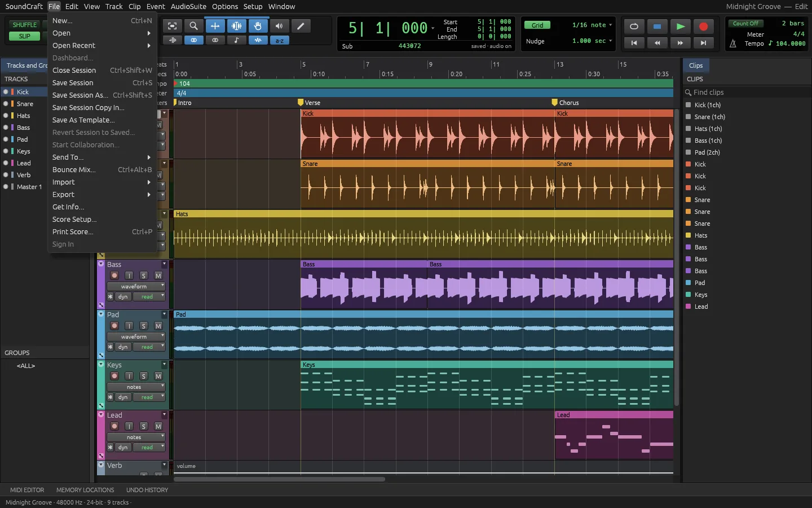The width and height of the screenshot is (812, 508).
Task: Enable input monitoring on Pad track
Action: [129, 326]
